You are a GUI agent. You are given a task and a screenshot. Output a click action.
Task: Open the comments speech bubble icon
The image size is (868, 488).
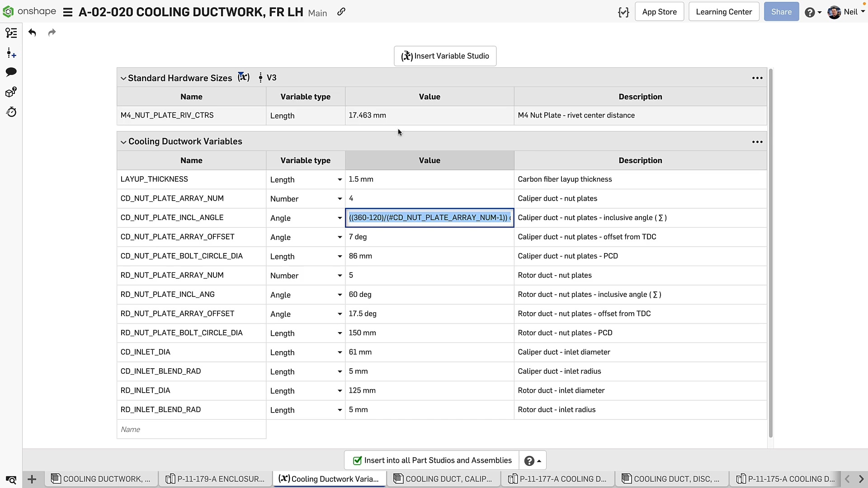point(11,72)
